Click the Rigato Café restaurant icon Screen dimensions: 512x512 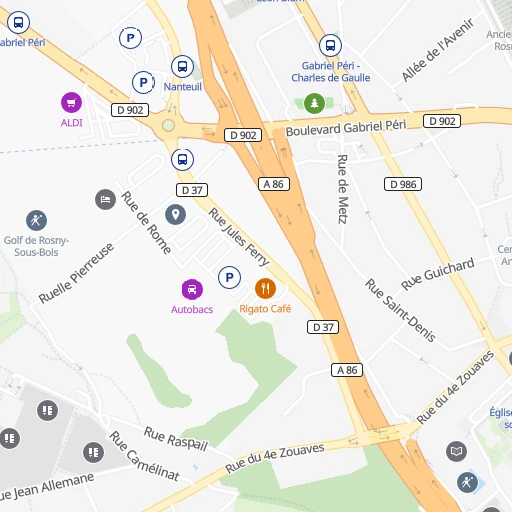click(x=265, y=288)
